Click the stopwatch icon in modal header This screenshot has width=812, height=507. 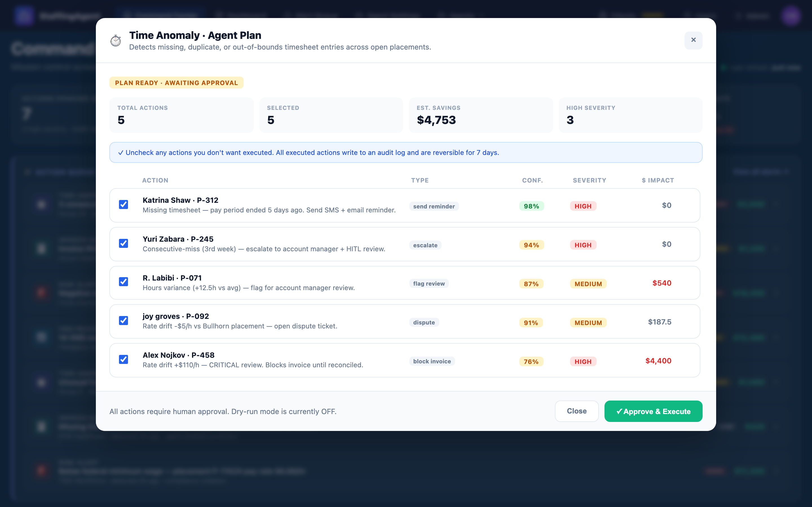[x=116, y=41]
